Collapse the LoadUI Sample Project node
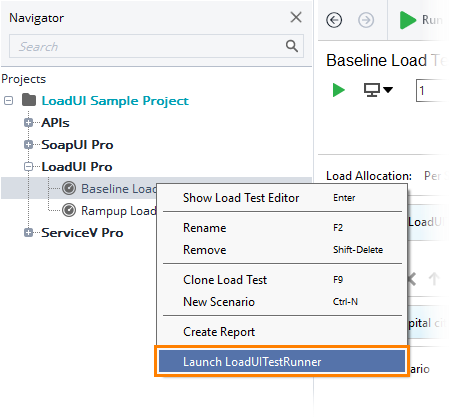Viewport: 450px width, 418px height. 9,100
